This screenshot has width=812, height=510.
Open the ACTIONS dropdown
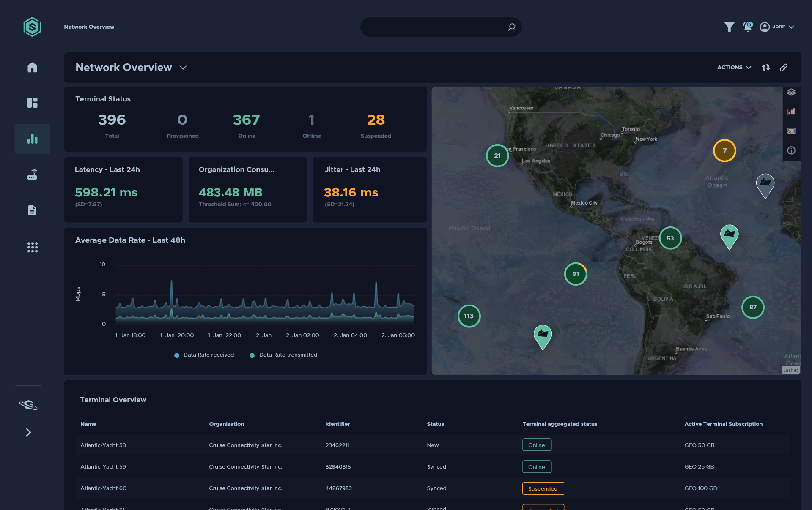point(734,68)
